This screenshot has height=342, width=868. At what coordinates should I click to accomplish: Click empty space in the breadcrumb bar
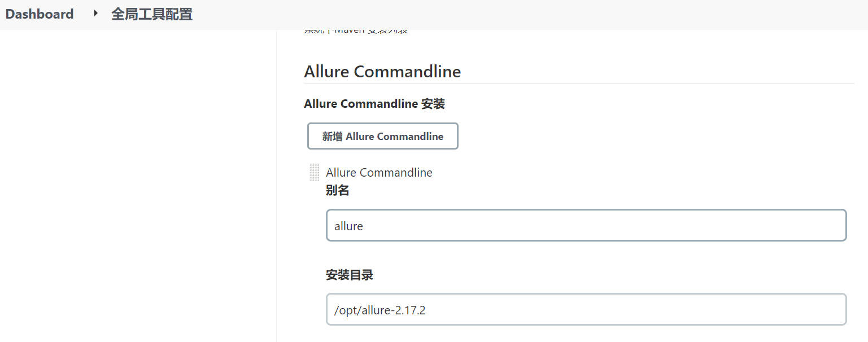tap(508, 14)
